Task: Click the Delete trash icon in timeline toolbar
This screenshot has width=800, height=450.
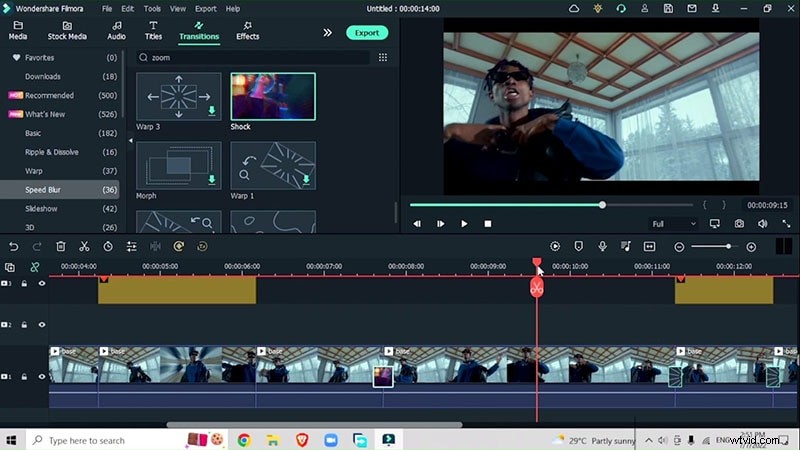Action: 61,247
